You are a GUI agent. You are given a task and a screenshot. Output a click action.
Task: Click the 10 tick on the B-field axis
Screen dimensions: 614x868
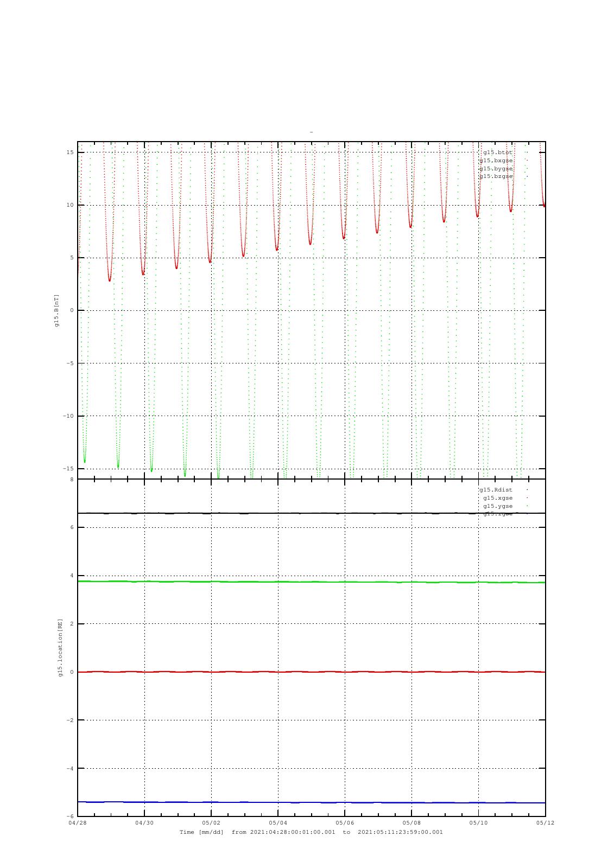tap(70, 205)
